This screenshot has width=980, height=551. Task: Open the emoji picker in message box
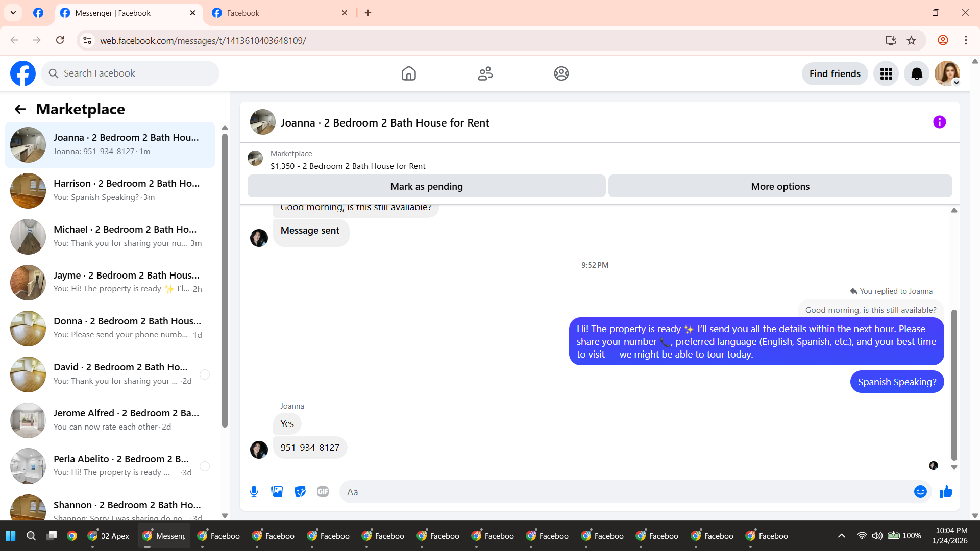coord(920,492)
